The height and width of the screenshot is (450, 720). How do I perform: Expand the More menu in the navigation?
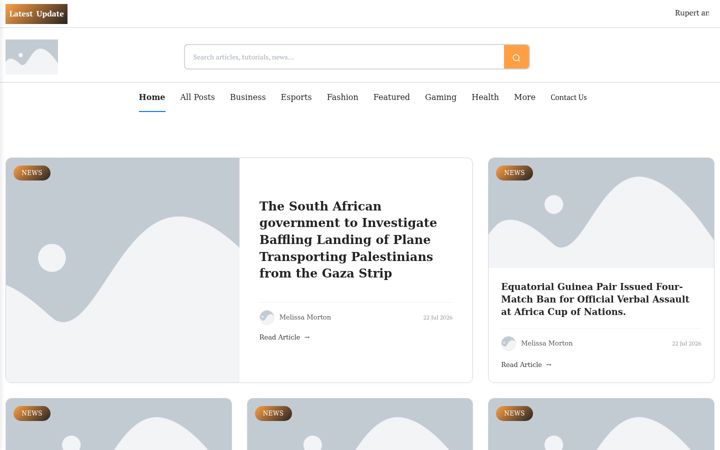tap(524, 97)
